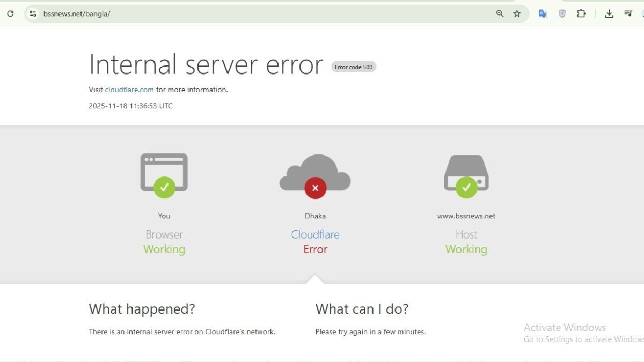Show downloads with the download arrow icon
The height and width of the screenshot is (362, 644).
(x=609, y=14)
